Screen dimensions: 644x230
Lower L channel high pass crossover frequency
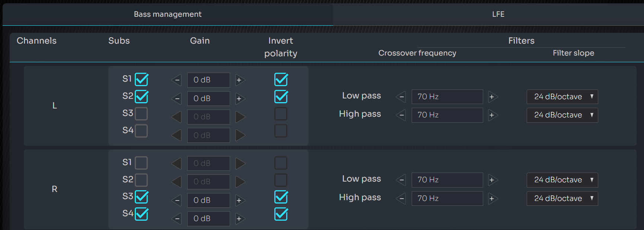pos(401,115)
